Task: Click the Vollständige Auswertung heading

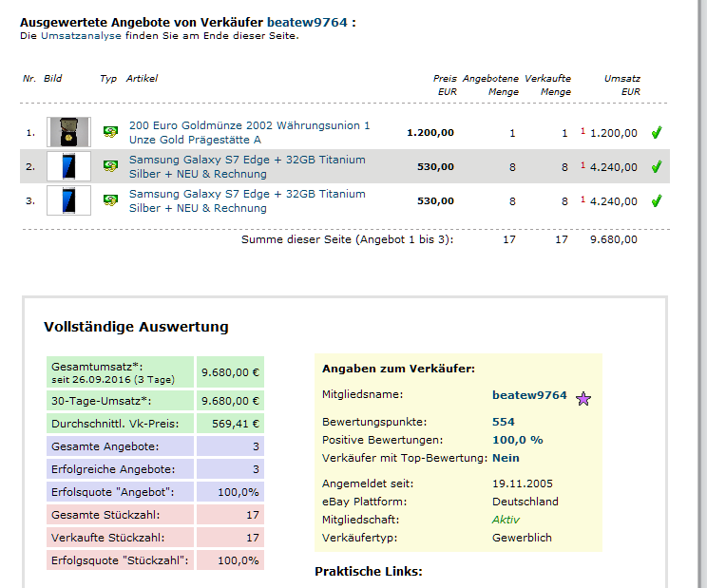Action: coord(136,327)
